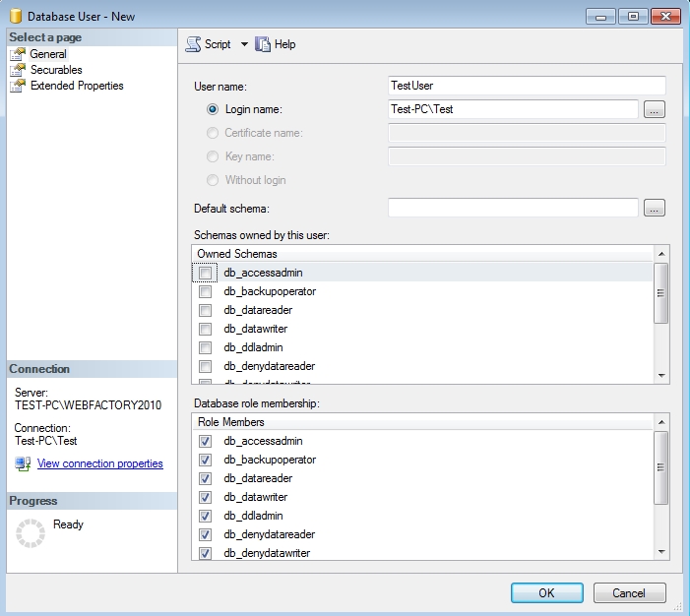Open the Securables page icon
The width and height of the screenshot is (690, 616).
click(17, 70)
